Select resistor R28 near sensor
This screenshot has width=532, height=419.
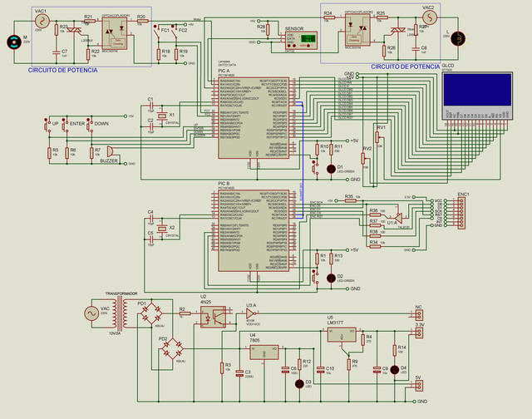click(268, 30)
